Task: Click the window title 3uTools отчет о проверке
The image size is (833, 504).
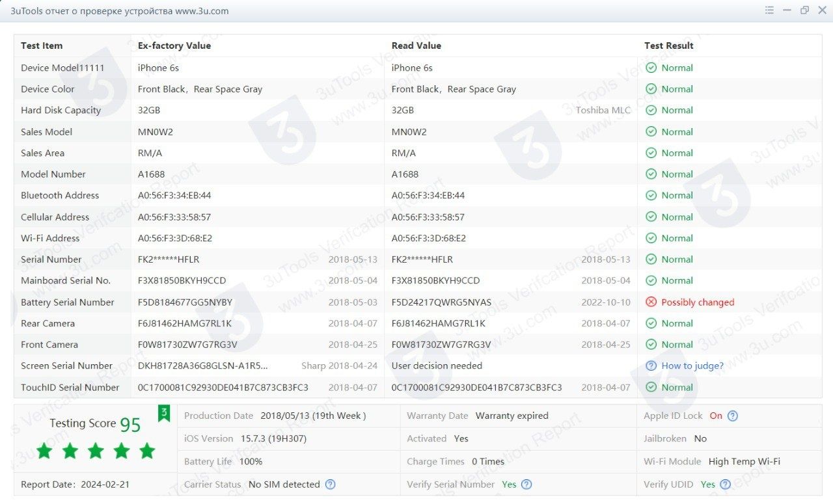Action: [120, 11]
